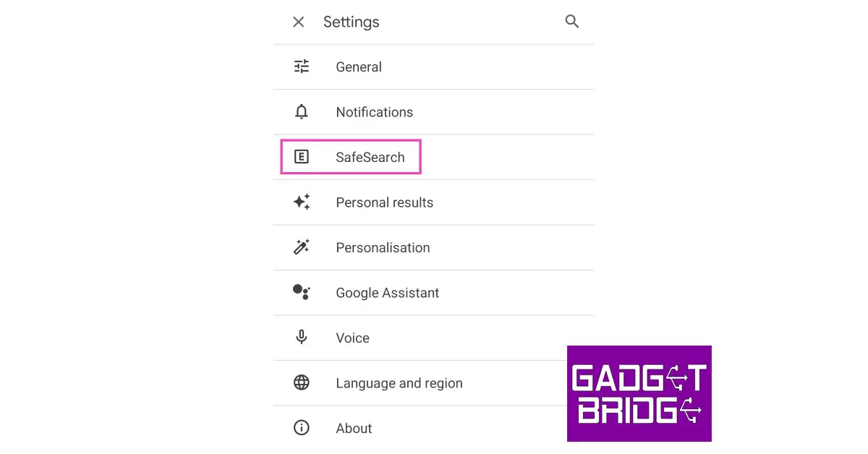Open Language and region settings

tap(399, 383)
